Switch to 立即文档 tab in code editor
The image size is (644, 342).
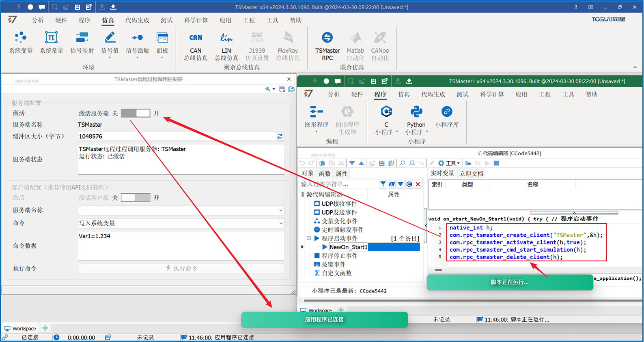click(471, 173)
